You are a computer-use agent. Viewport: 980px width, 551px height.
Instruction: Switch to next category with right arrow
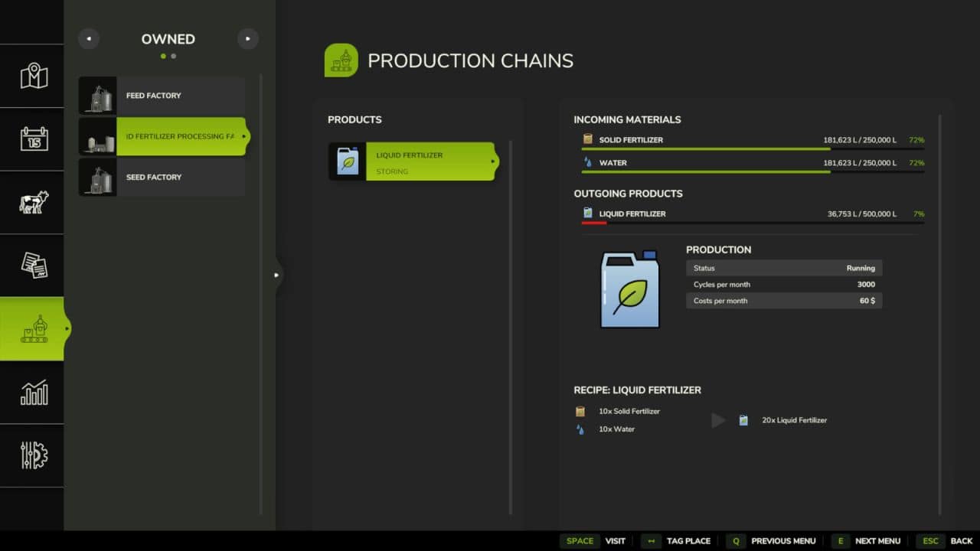click(x=247, y=38)
